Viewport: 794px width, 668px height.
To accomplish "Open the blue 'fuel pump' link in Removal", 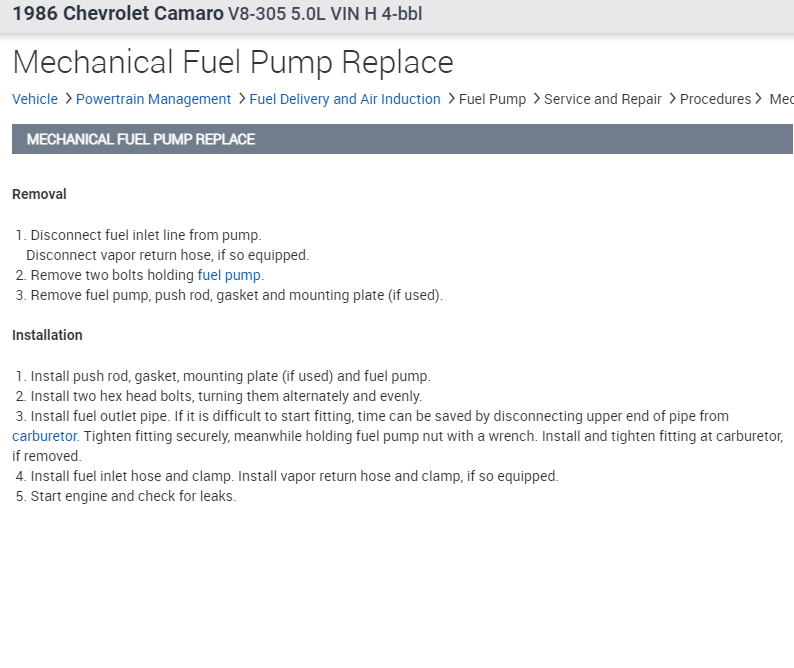I will pyautogui.click(x=229, y=275).
